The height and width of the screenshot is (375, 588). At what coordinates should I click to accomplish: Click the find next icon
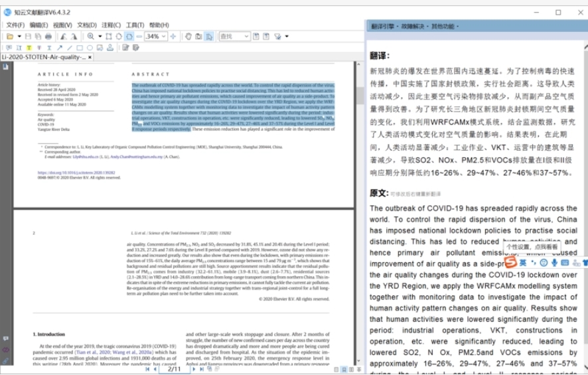(x=266, y=37)
